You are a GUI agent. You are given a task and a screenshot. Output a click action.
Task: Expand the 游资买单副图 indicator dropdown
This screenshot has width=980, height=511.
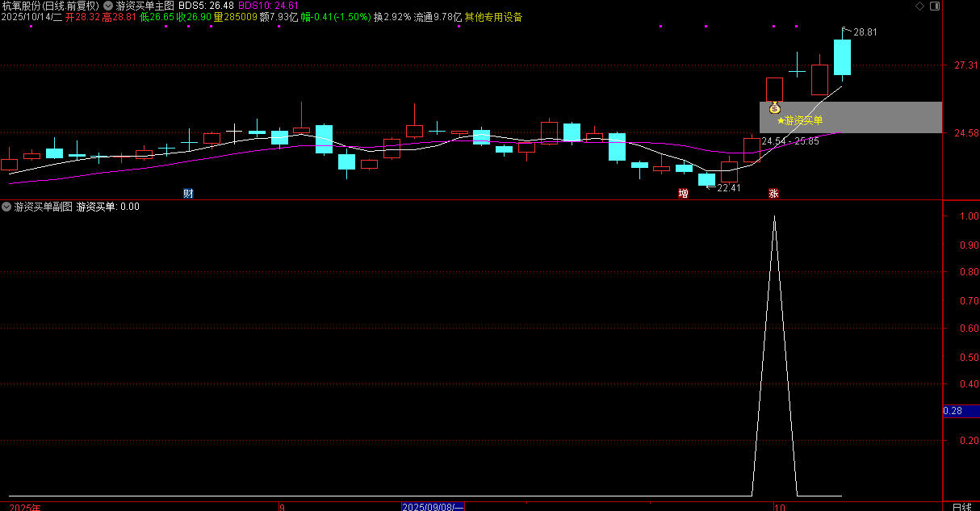click(6, 207)
